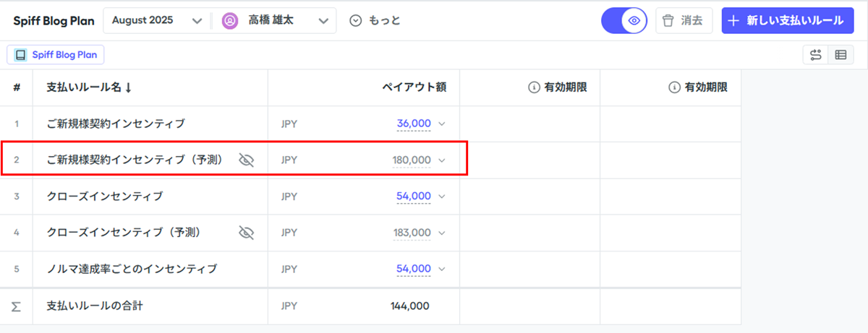Sort by 支払いルール名 column header

[x=89, y=87]
